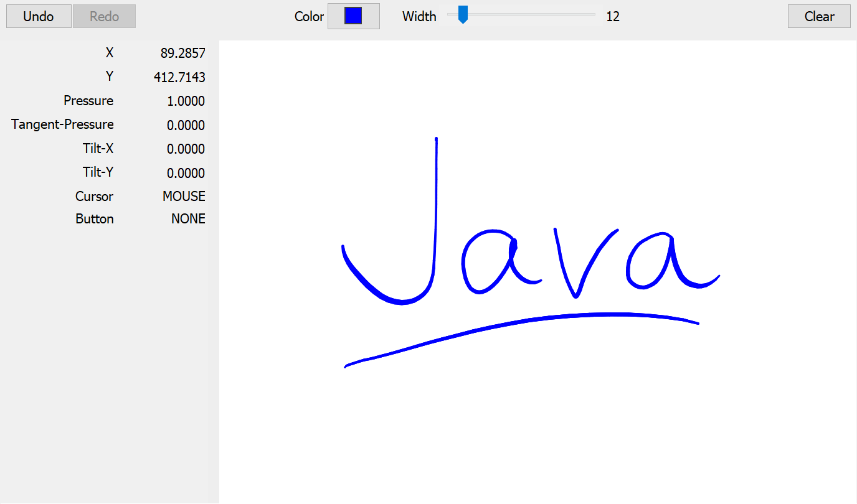
Task: Click the 'Color' label
Action: click(309, 17)
